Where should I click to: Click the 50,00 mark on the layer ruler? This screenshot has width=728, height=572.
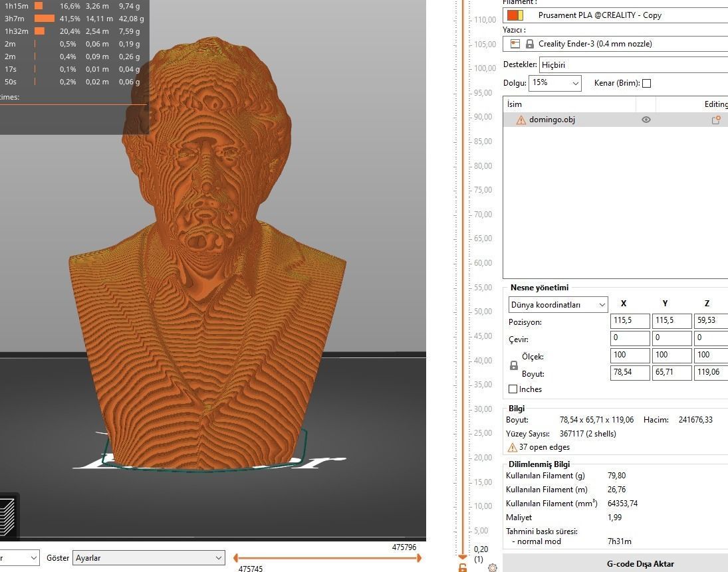pyautogui.click(x=483, y=312)
